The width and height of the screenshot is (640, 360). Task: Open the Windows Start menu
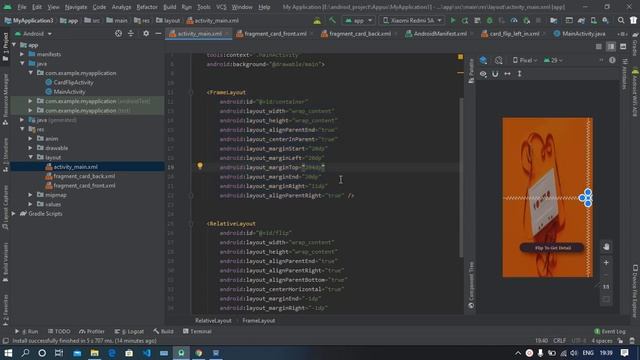pos(8,353)
